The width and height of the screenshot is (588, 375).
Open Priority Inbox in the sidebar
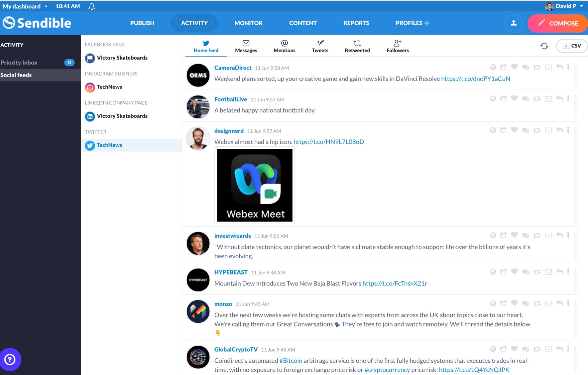(x=40, y=63)
